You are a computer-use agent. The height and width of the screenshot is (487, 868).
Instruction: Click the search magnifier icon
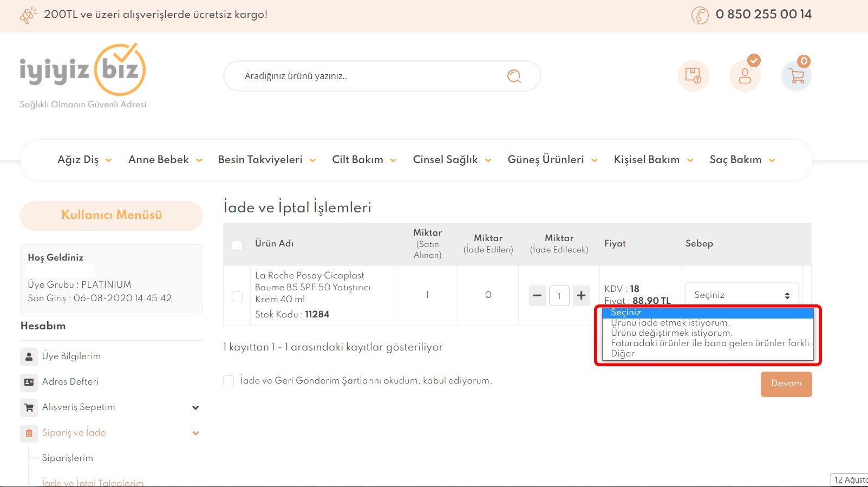click(514, 76)
